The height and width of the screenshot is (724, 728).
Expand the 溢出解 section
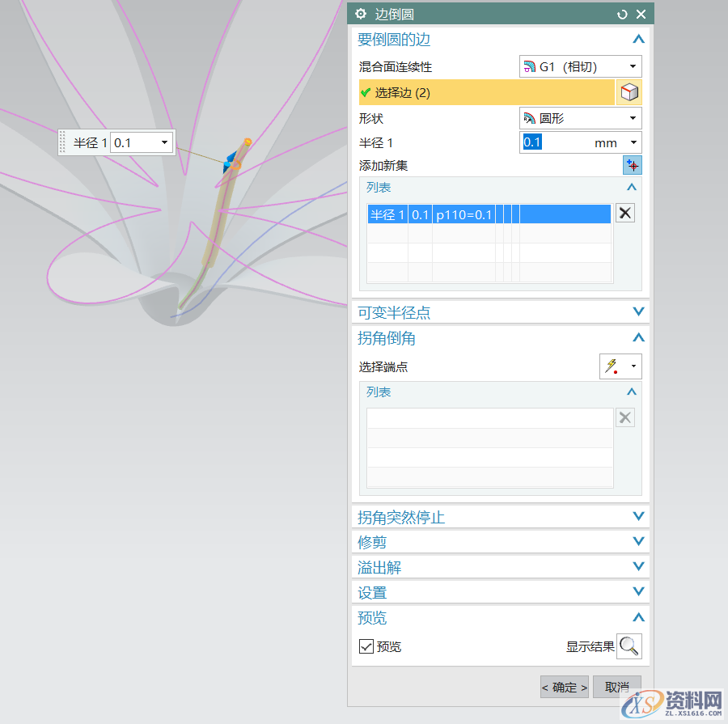tap(638, 566)
